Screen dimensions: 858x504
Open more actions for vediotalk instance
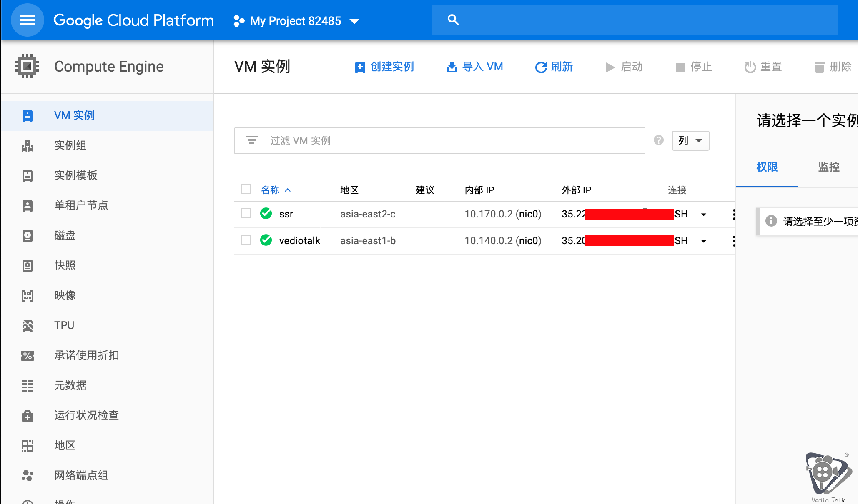[734, 241]
